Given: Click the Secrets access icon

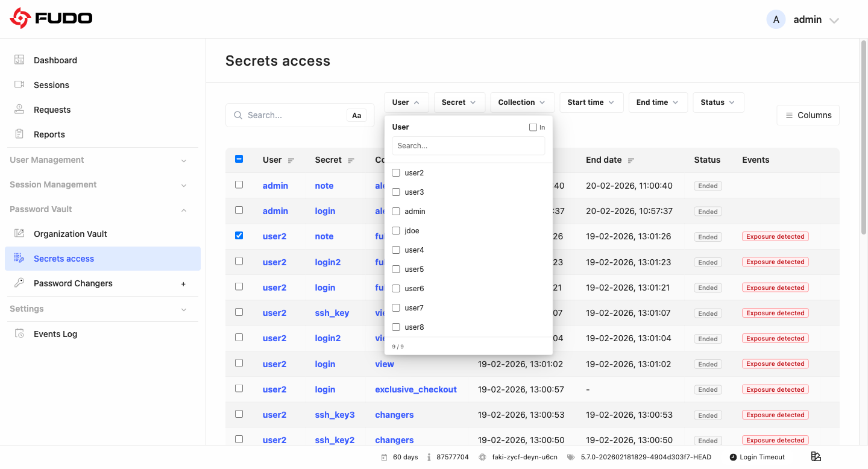Looking at the screenshot, I should coord(19,258).
